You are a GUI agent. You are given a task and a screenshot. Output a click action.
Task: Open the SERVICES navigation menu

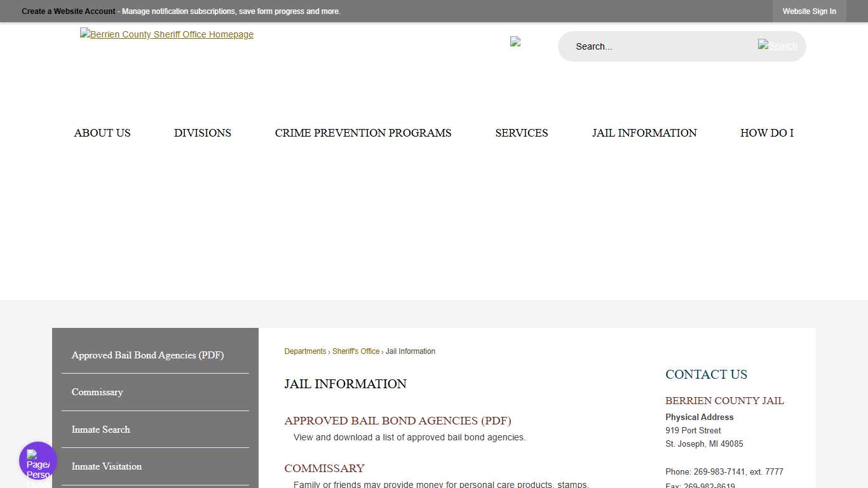(521, 133)
